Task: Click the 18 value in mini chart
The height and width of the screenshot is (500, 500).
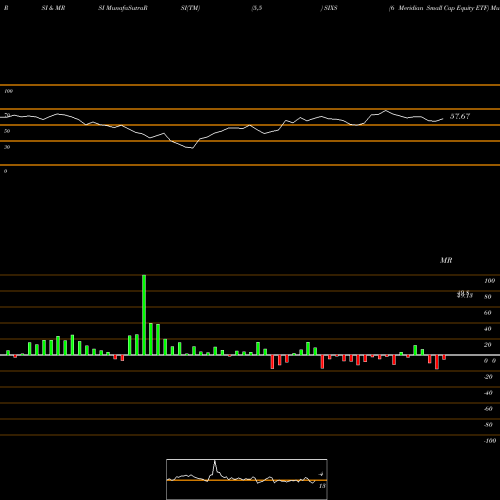Action: click(x=322, y=486)
